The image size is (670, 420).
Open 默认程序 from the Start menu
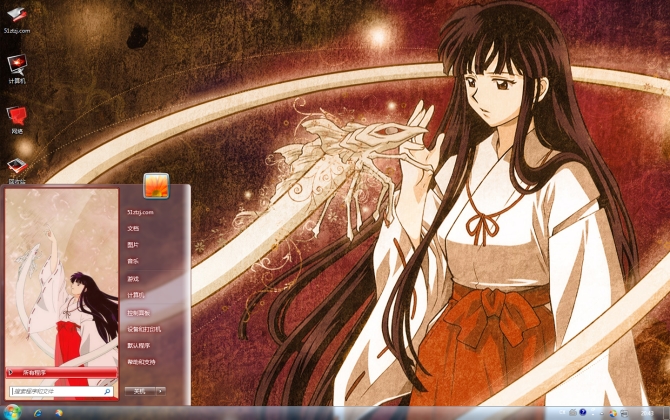click(x=138, y=345)
